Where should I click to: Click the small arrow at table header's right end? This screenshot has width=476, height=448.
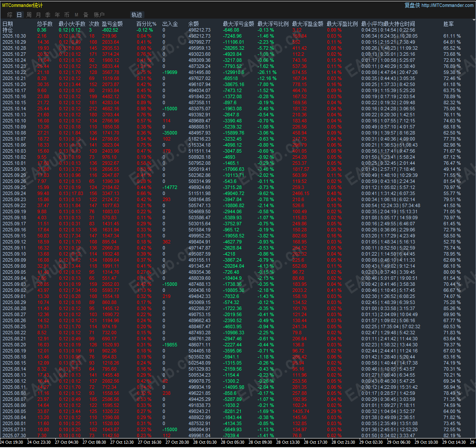click(x=474, y=20)
